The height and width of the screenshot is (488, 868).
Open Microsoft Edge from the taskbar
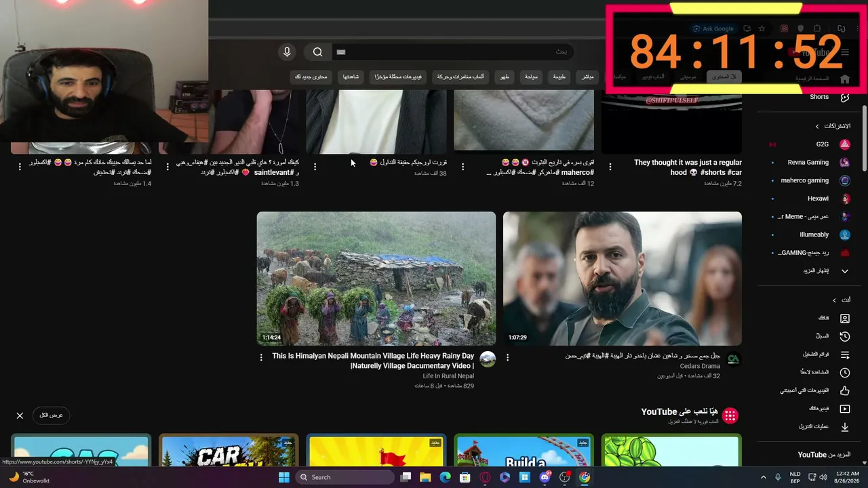445,477
